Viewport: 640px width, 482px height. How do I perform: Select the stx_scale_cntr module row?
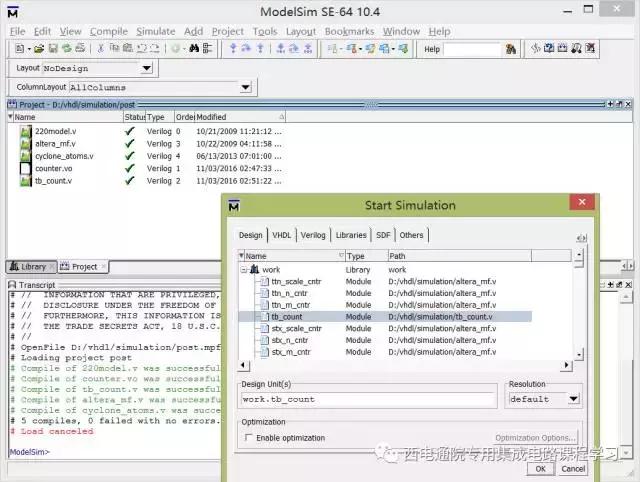295,328
